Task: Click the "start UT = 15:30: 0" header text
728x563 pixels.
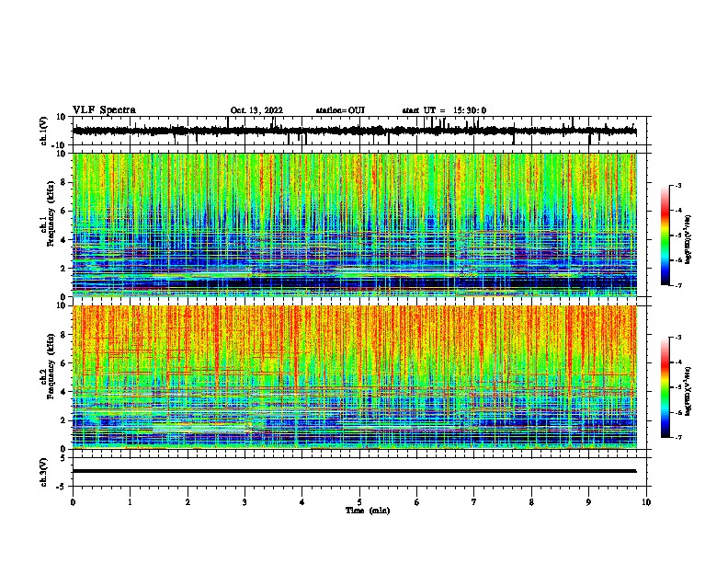Action: [444, 110]
